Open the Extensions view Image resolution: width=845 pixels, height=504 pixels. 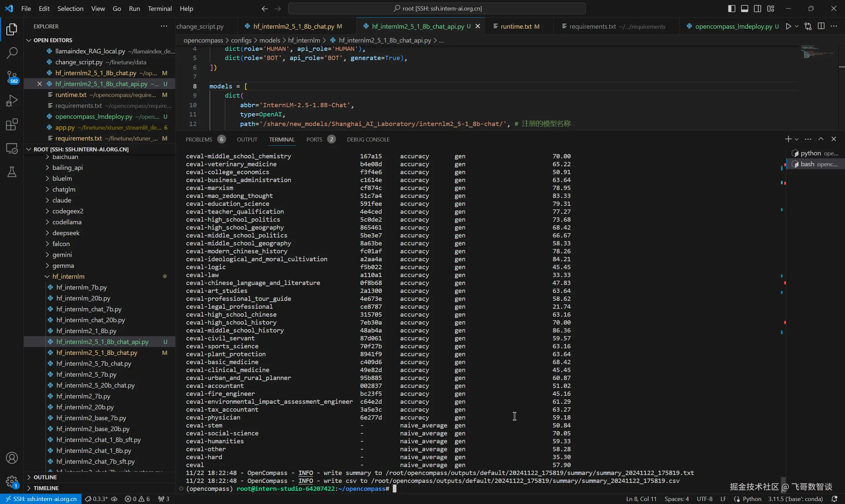[12, 125]
